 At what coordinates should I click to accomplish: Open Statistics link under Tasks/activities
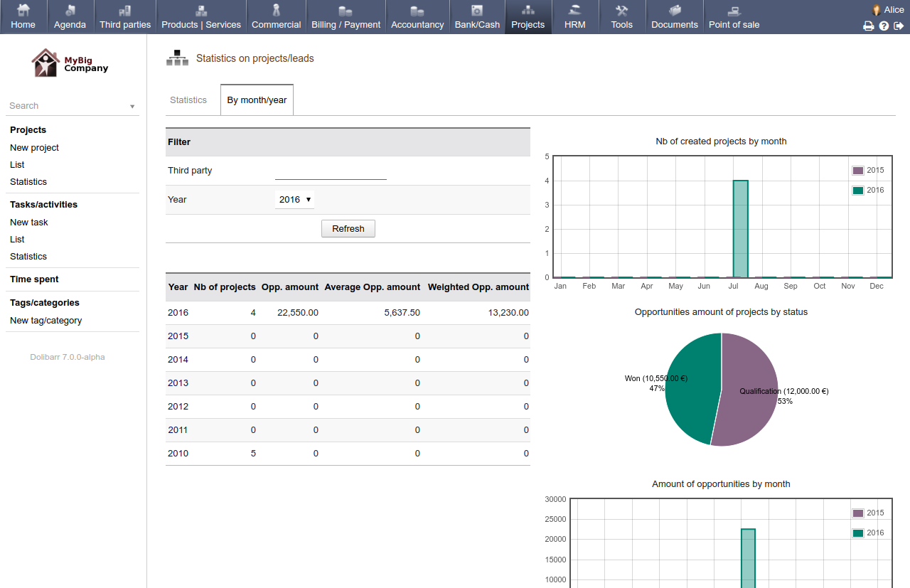point(28,257)
